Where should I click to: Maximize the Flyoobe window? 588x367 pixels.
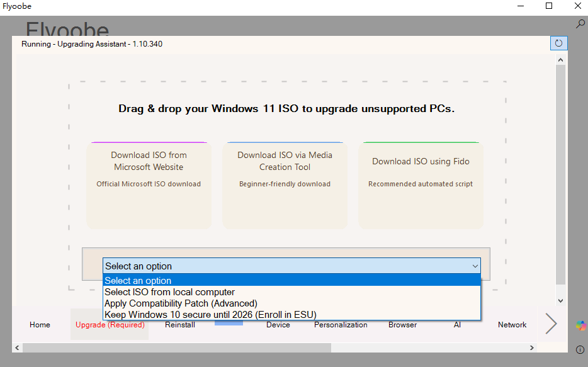[x=549, y=6]
